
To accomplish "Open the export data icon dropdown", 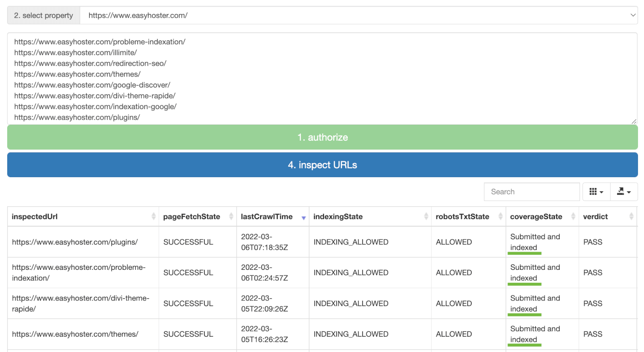I will click(624, 192).
